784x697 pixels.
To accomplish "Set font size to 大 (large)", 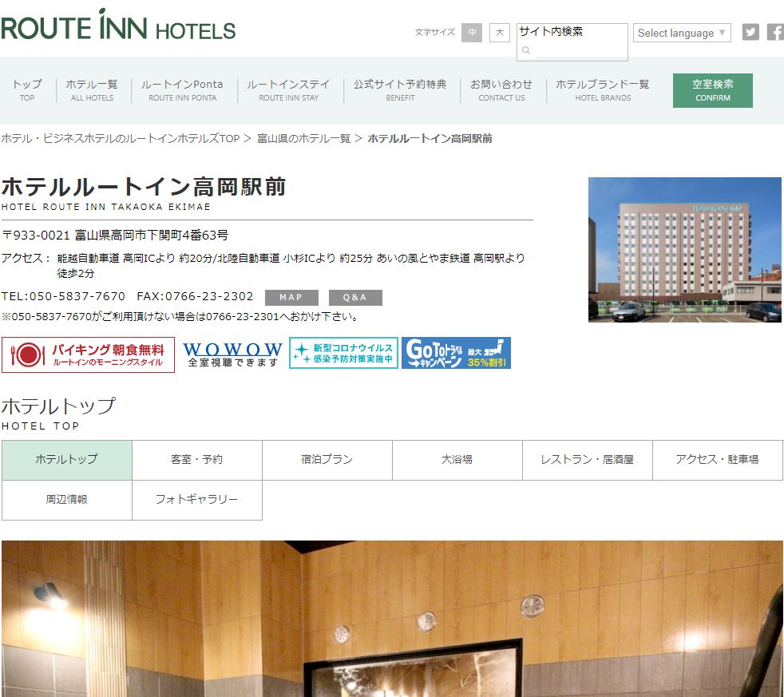I will click(x=500, y=33).
